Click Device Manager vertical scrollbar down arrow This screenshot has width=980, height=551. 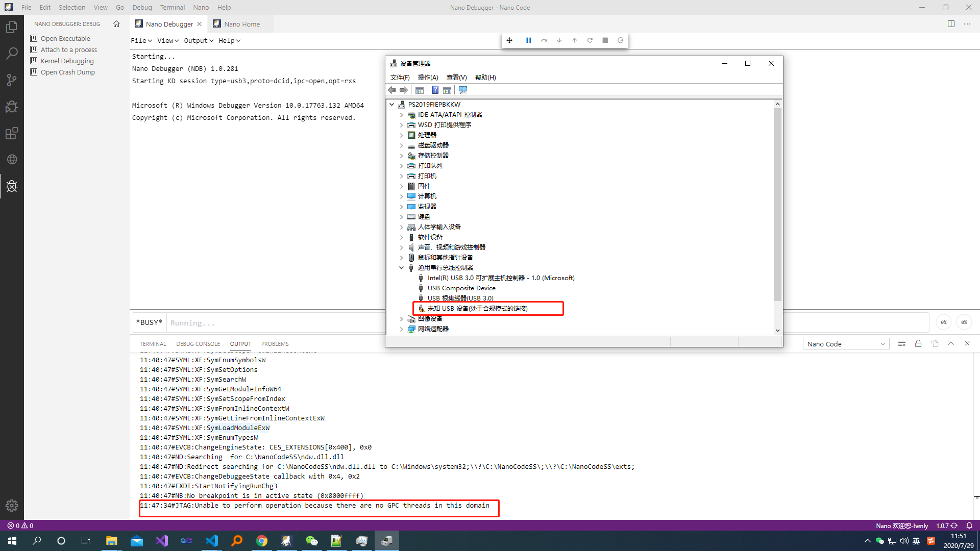[x=777, y=330]
